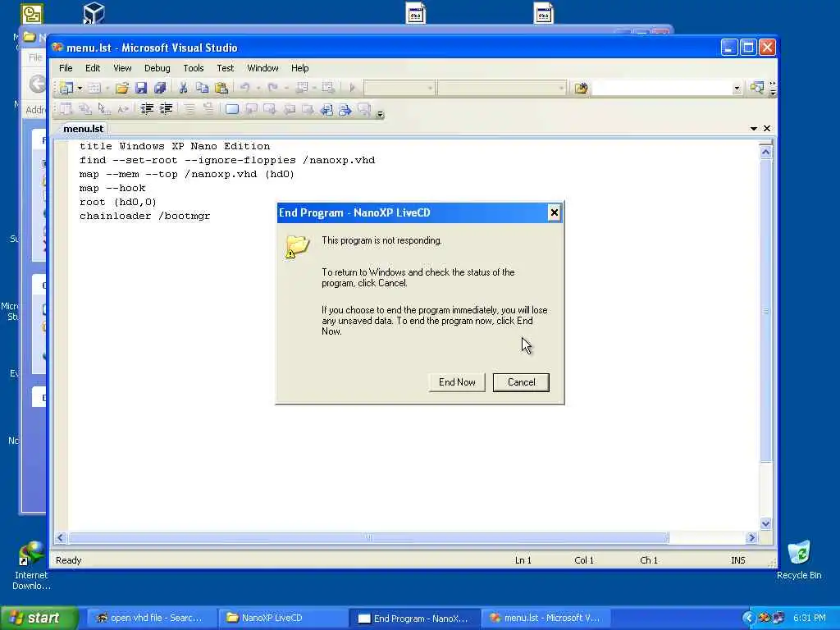
Task: Open the File menu
Action: (66, 68)
